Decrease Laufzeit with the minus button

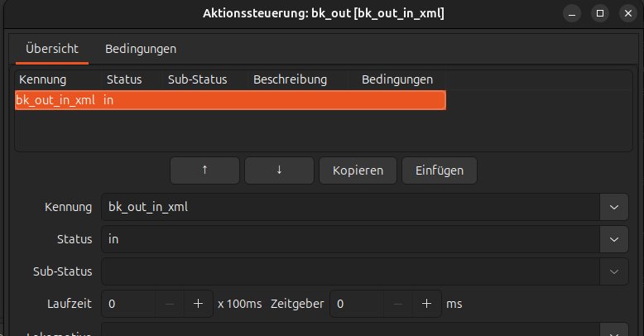(x=170, y=304)
